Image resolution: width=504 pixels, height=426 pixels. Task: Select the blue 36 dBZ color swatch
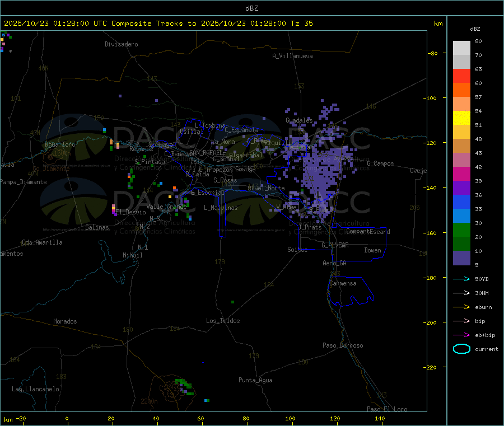pyautogui.click(x=461, y=202)
